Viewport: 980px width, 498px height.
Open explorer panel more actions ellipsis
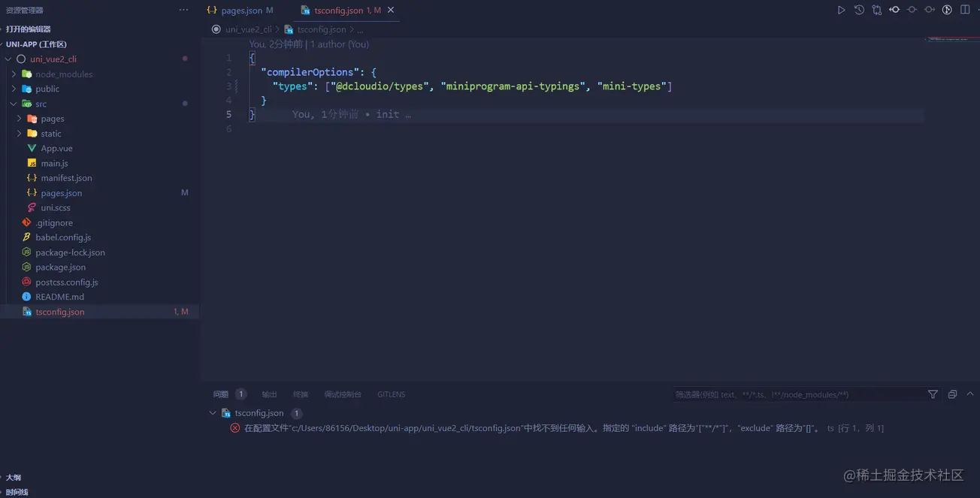[183, 11]
